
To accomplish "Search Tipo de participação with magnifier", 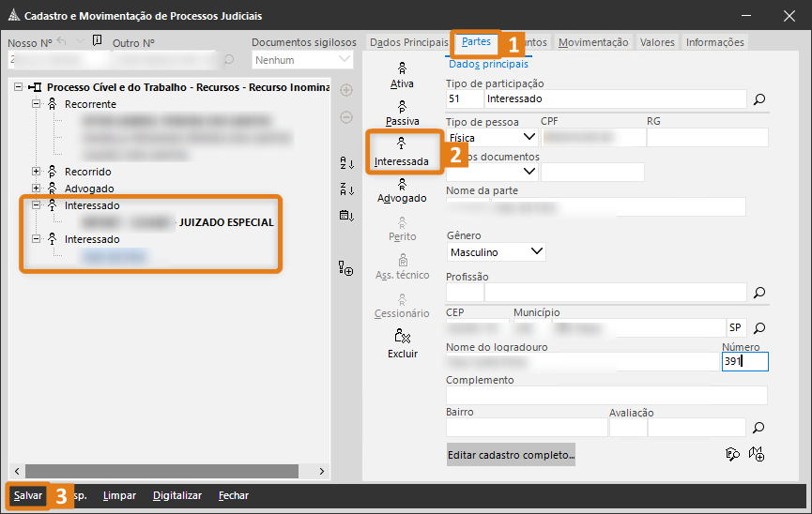I will [759, 98].
